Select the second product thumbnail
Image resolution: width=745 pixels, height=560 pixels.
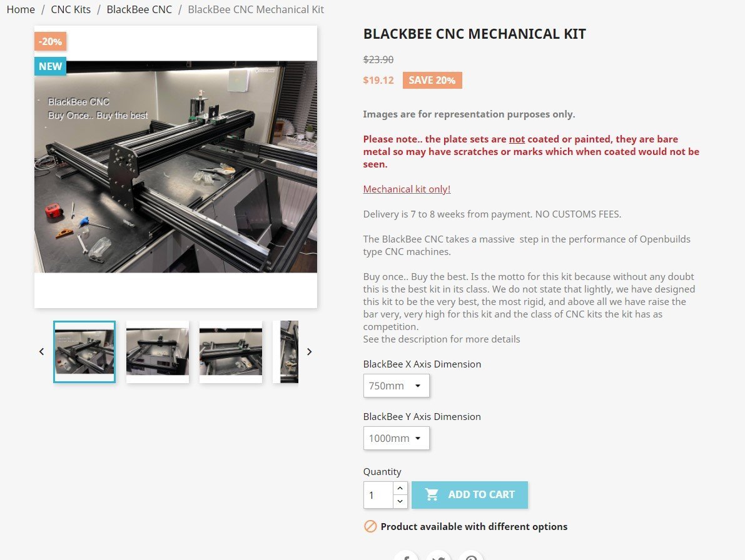pos(157,352)
